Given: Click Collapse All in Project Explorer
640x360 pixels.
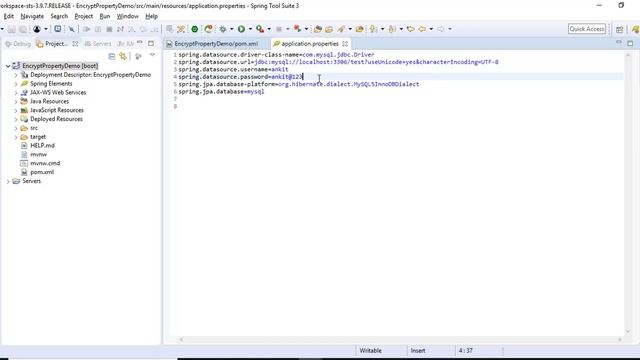Looking at the screenshot, I should click(112, 56).
